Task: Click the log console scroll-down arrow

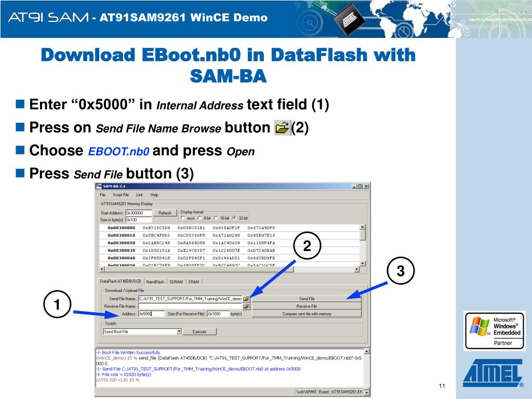Action: [x=366, y=392]
